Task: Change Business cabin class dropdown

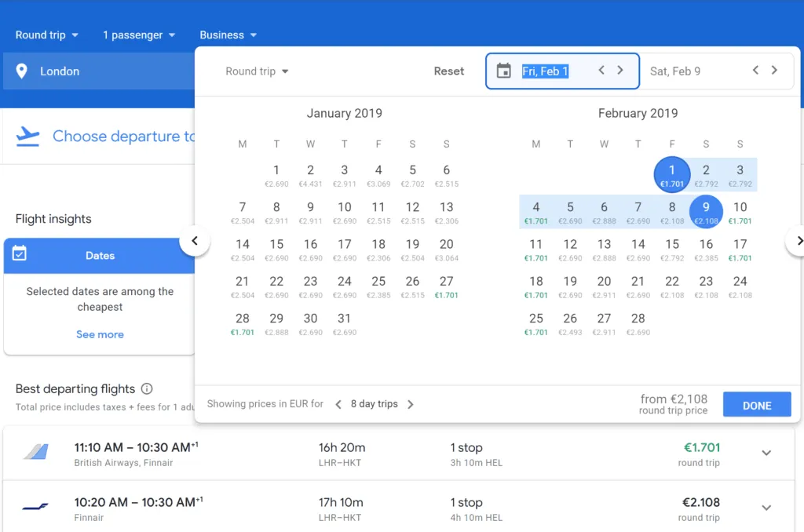Action: click(x=228, y=35)
